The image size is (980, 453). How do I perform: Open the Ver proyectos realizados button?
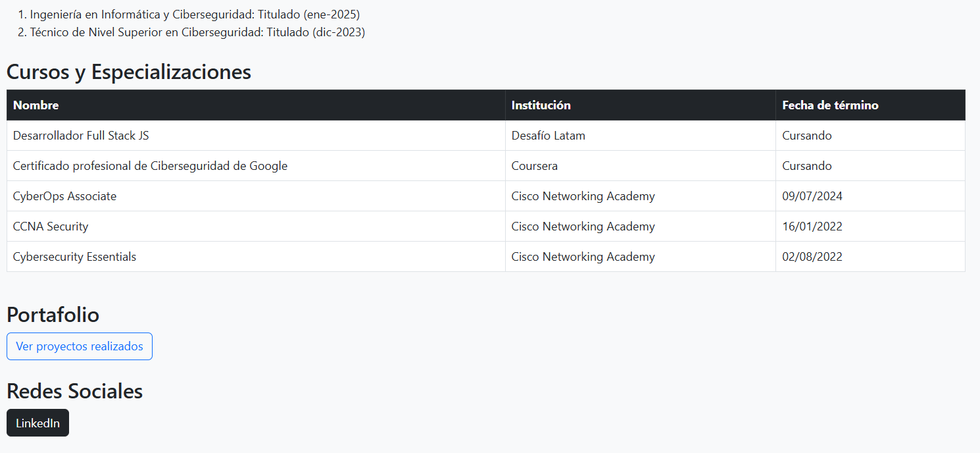80,346
